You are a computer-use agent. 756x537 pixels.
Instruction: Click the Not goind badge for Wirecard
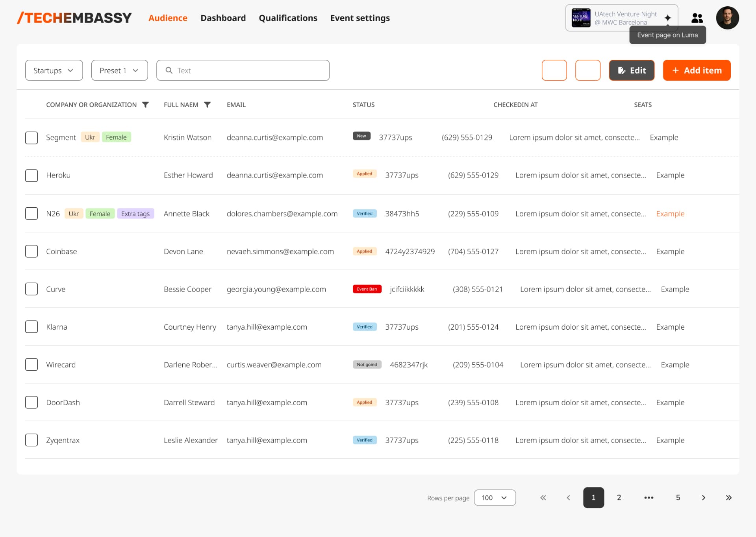click(x=367, y=365)
